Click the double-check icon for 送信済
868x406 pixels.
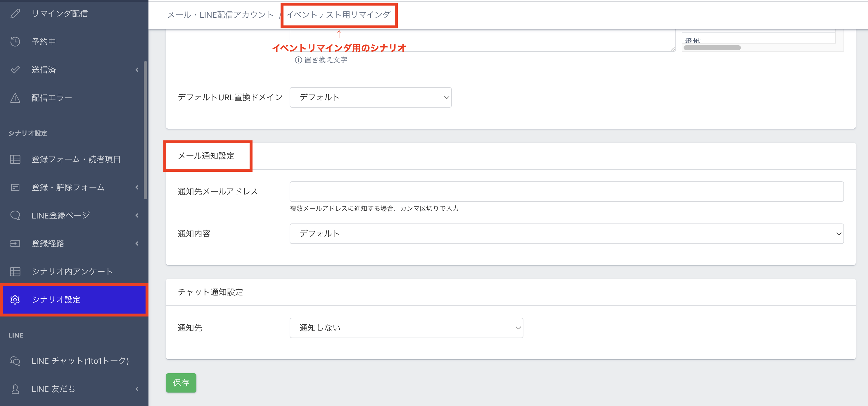click(x=15, y=70)
